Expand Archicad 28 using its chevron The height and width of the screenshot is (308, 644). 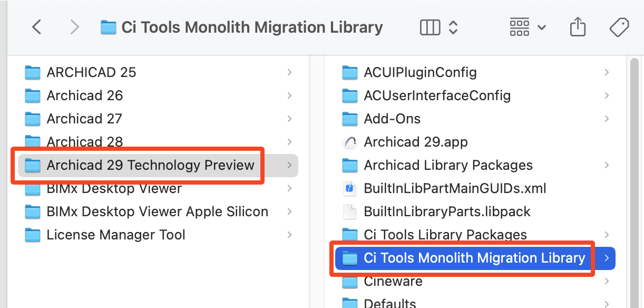(x=289, y=141)
